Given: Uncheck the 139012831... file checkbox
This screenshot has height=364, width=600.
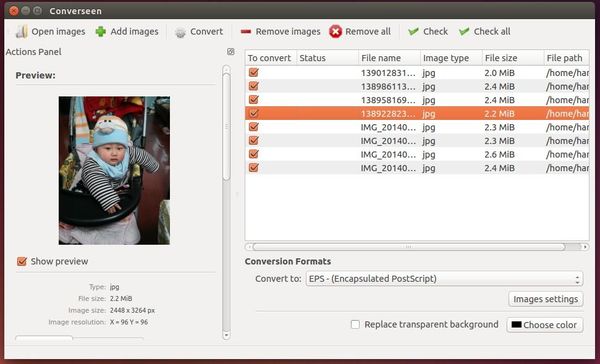Looking at the screenshot, I should tap(254, 72).
